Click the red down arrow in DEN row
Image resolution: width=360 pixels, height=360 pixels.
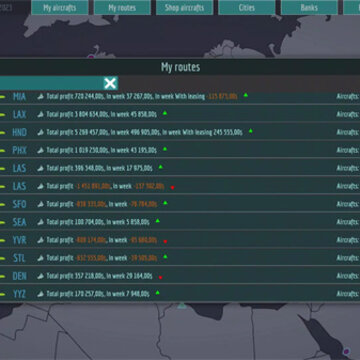pos(160,277)
